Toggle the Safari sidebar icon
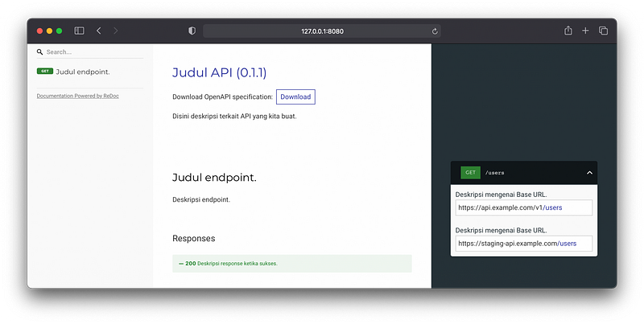Image resolution: width=644 pixels, height=324 pixels. point(79,31)
